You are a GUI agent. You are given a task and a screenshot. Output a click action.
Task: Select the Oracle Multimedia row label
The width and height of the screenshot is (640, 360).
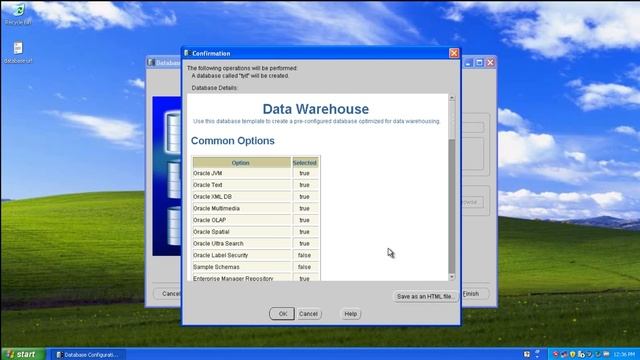216,209
